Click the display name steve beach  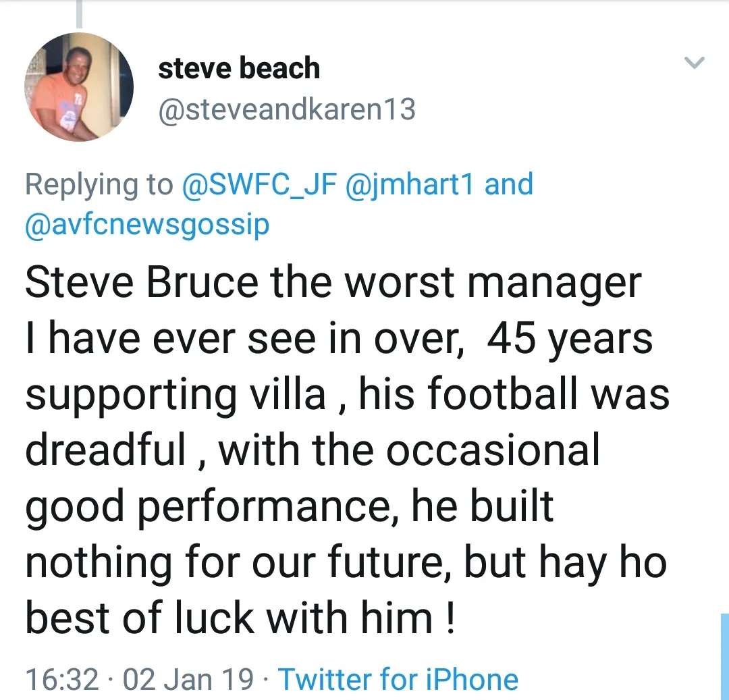(x=238, y=68)
